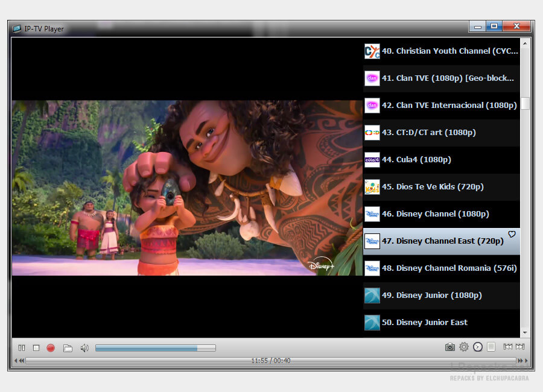This screenshot has height=392, width=543.
Task: Open settings with the gear icon
Action: tap(464, 347)
